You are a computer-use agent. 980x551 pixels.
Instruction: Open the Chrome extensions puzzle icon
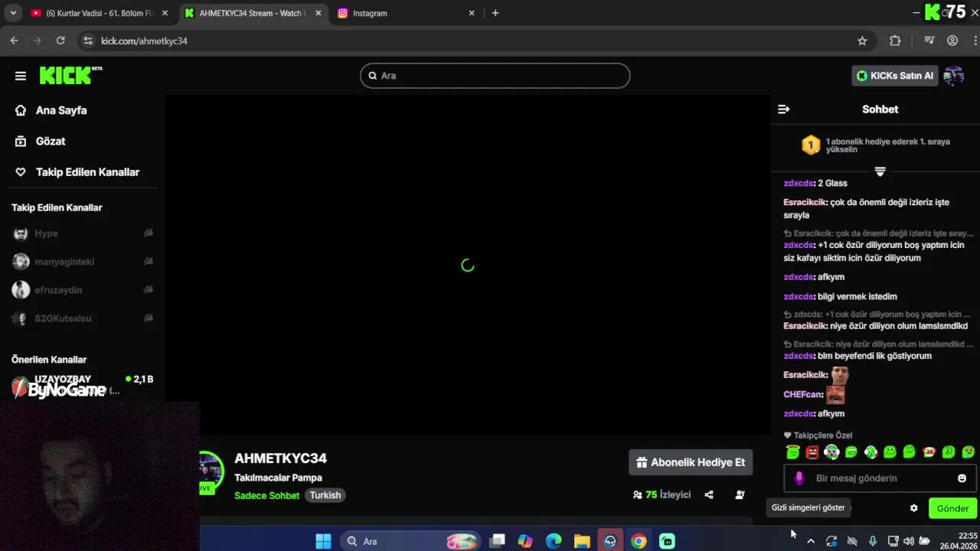point(895,41)
